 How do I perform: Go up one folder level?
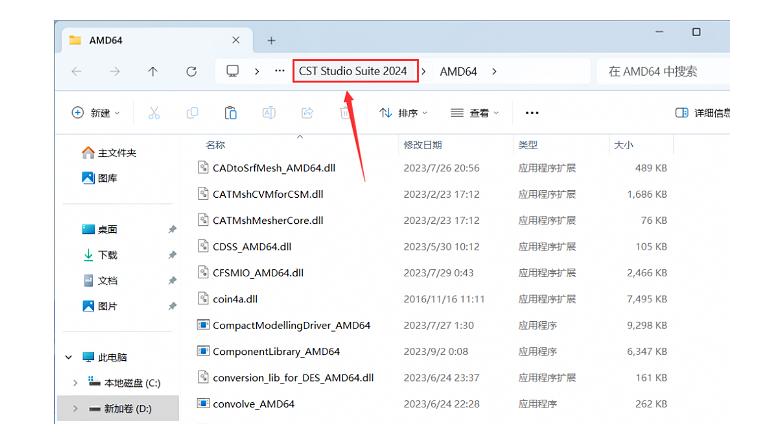click(153, 71)
